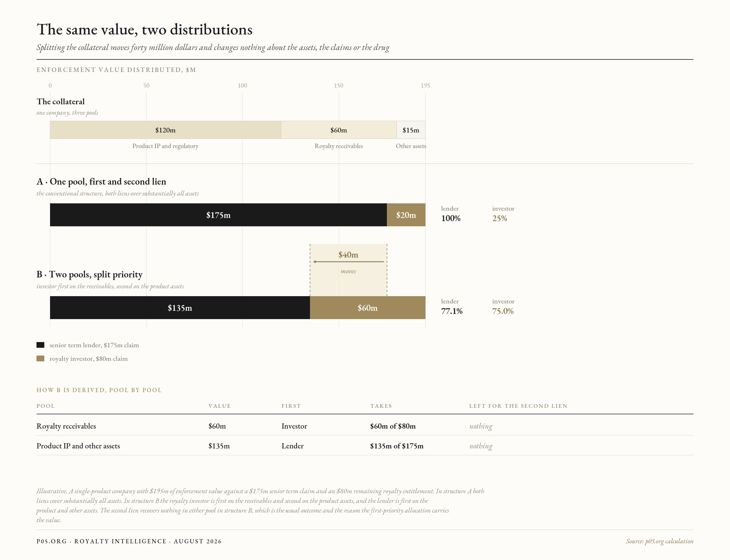This screenshot has height=560, width=730.
Task: Click the "POOL" column header
Action: coord(46,406)
